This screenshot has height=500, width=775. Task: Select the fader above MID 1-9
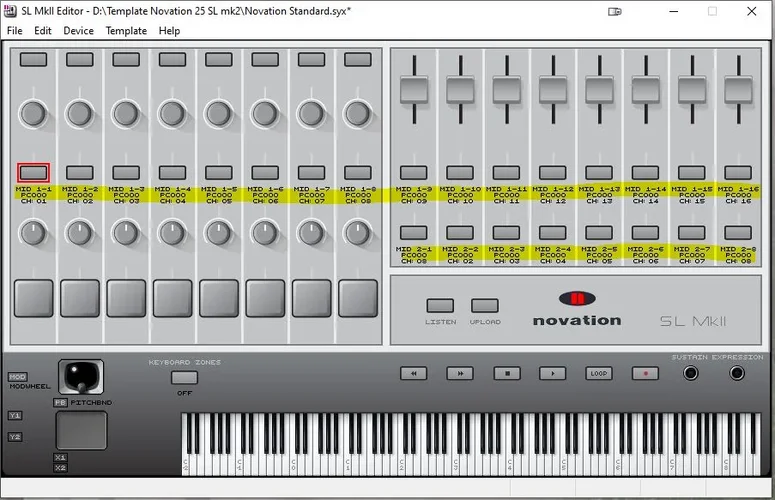tap(414, 90)
